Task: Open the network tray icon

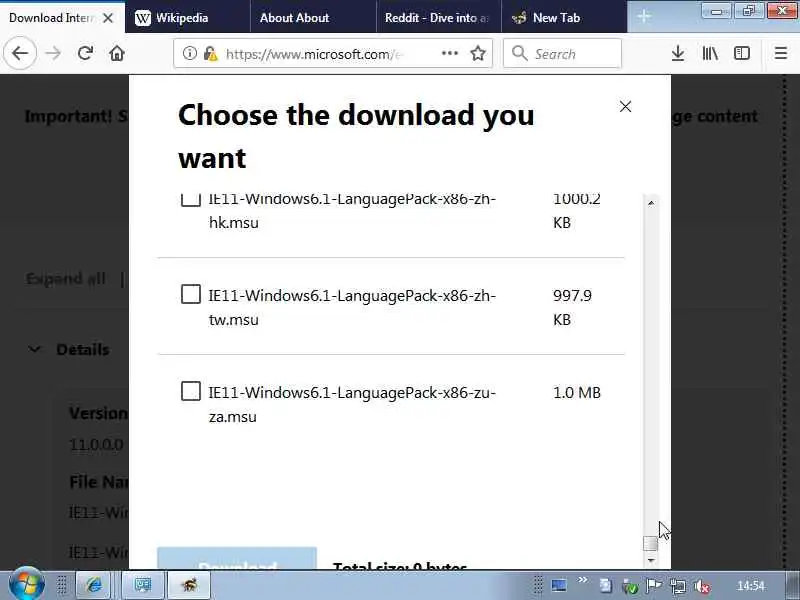Action: (x=678, y=586)
